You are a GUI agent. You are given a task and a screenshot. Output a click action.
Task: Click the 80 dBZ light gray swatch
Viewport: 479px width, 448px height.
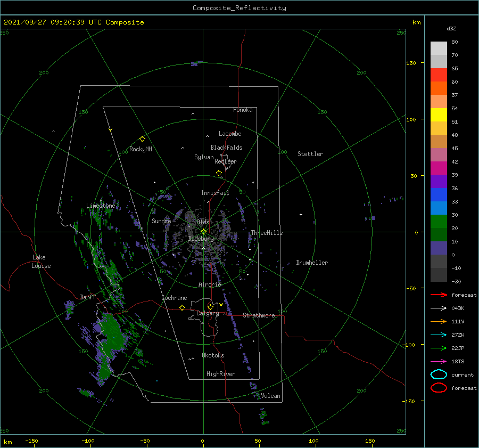click(439, 48)
